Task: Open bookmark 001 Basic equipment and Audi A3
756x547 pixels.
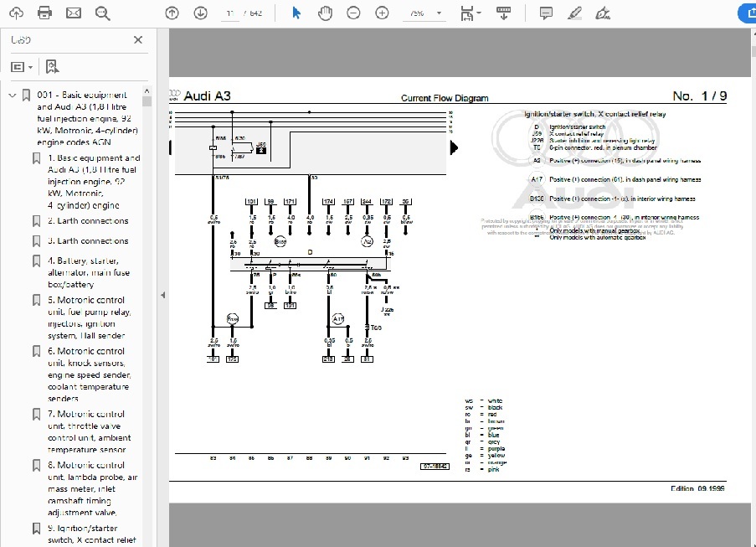Action: point(87,119)
